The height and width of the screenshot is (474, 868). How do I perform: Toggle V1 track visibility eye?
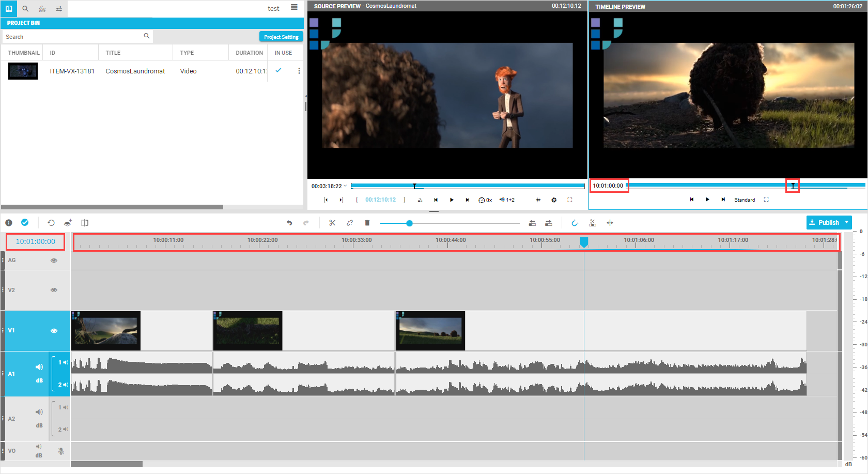[54, 331]
